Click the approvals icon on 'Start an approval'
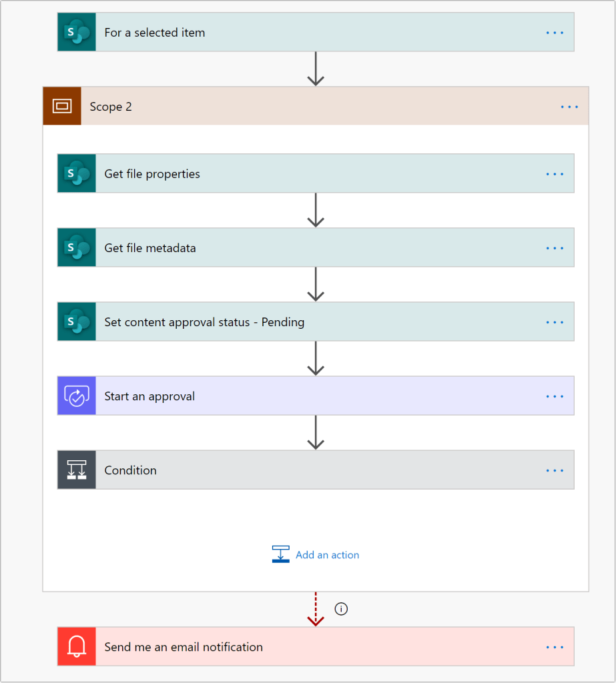Viewport: 616px width, 683px height. pos(77,396)
